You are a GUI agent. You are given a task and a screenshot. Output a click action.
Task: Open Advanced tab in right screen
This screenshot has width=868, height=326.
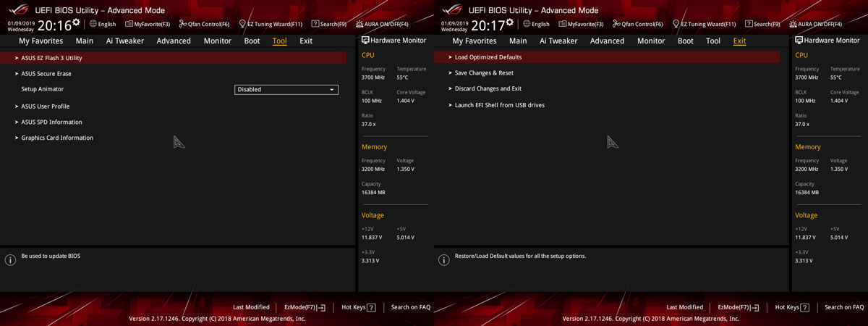(608, 41)
